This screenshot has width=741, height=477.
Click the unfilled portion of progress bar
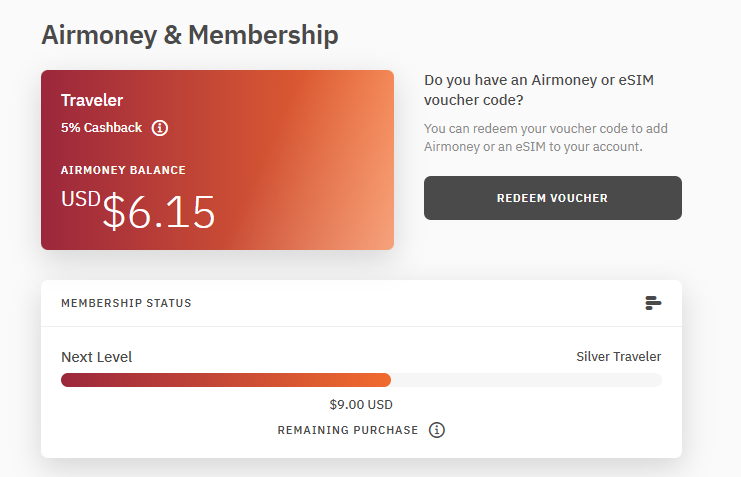pos(526,380)
